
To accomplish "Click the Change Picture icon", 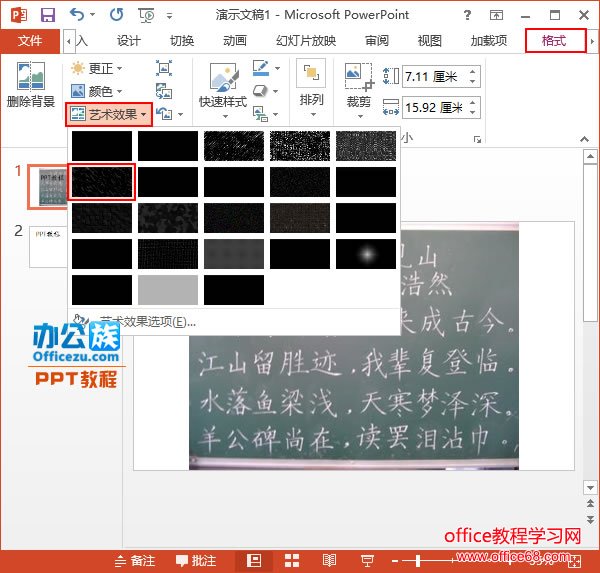I will (x=164, y=91).
